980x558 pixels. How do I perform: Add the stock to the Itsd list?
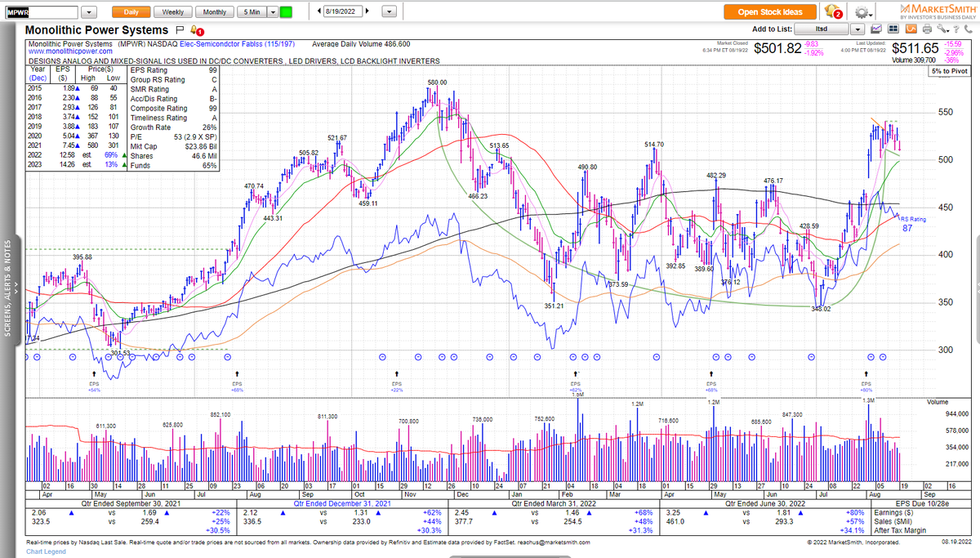[x=821, y=29]
